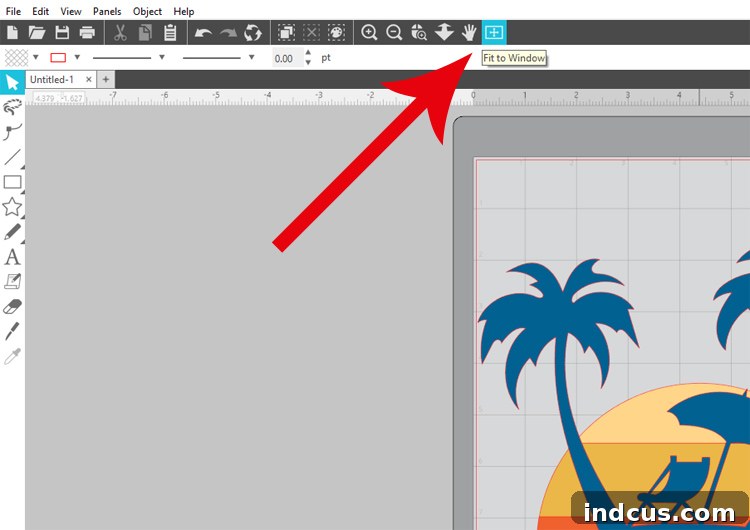Redo the last action
Screen dimensions: 750x530
point(228,33)
